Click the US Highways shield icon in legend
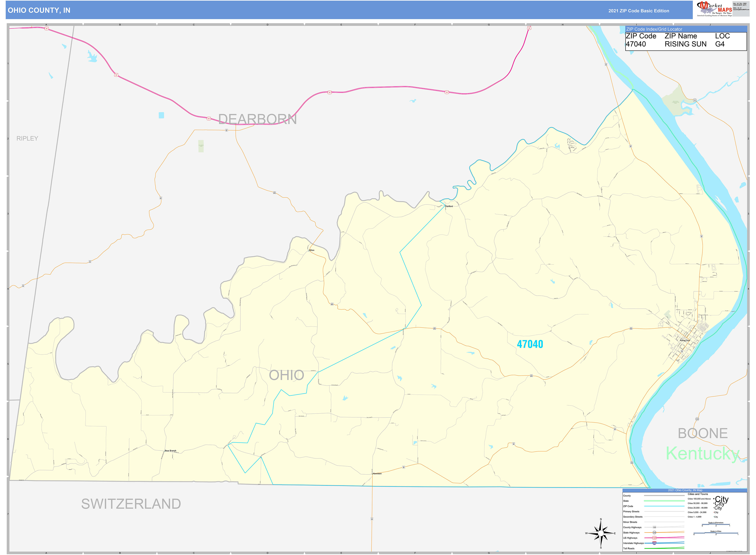Image resolution: width=756 pixels, height=555 pixels. [655, 538]
